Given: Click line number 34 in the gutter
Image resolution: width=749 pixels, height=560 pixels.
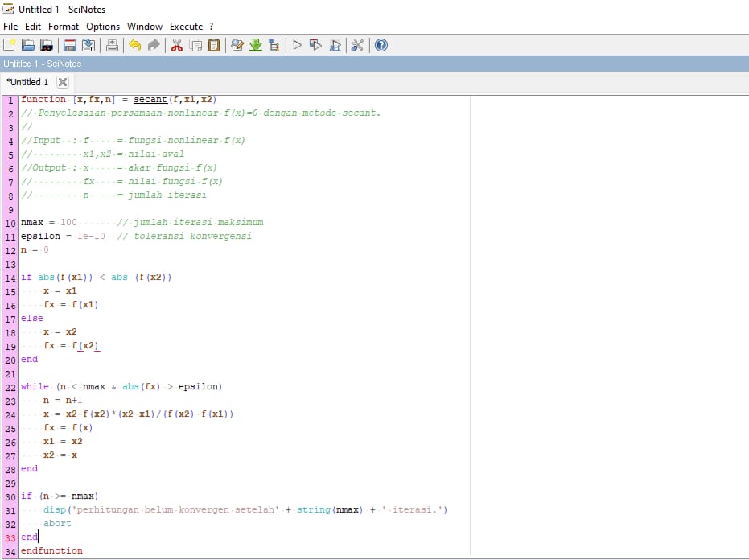Looking at the screenshot, I should click(x=10, y=552).
